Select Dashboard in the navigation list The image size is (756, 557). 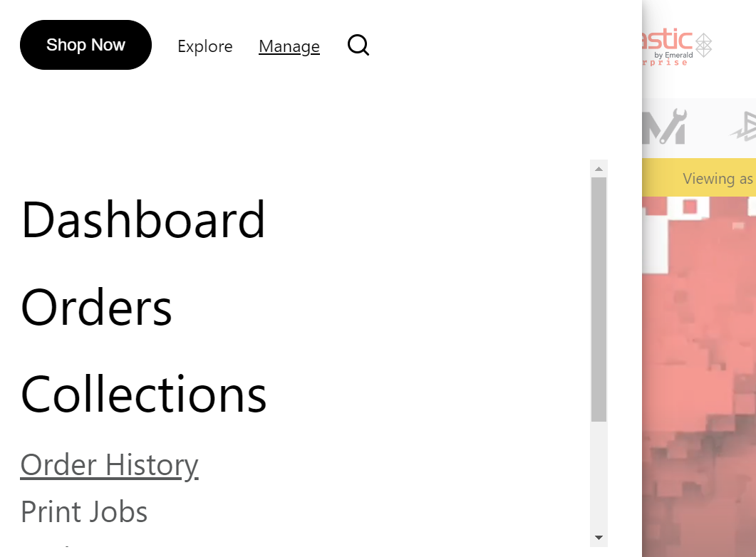coord(143,219)
